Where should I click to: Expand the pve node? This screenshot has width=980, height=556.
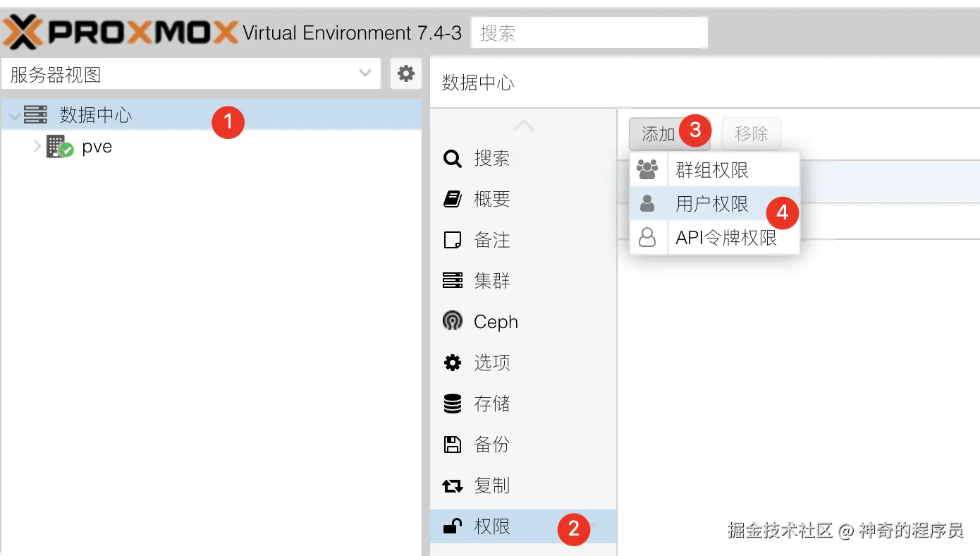coord(37,147)
